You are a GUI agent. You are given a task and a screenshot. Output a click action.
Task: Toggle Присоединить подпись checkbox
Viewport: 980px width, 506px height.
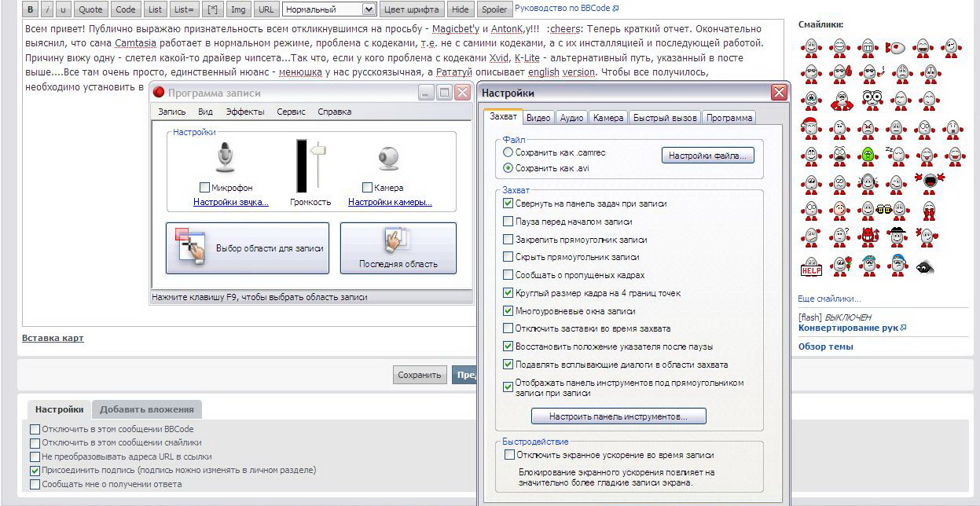(x=35, y=471)
